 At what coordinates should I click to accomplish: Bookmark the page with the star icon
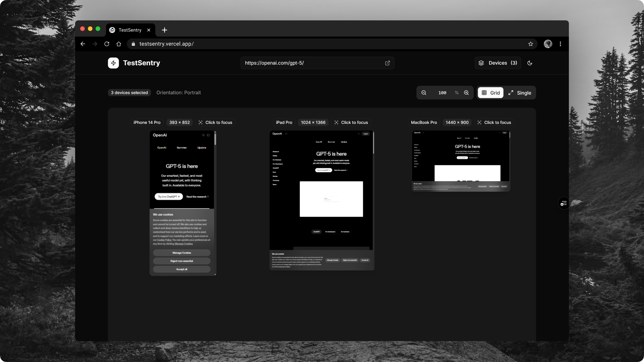click(x=530, y=44)
